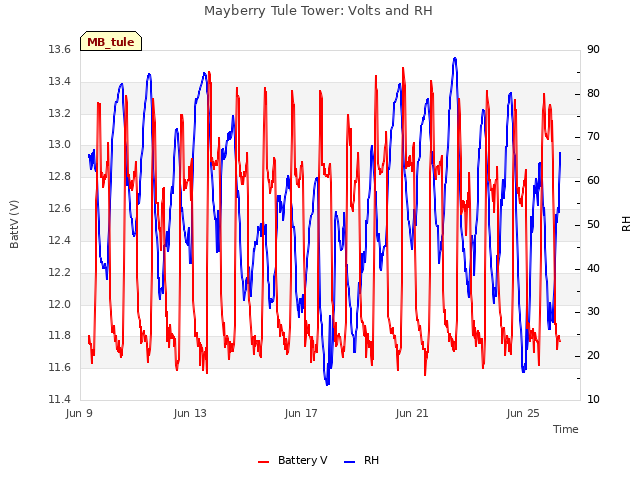Screen dimensions: 640x480
Task: Click the 80 right axis value
Action: (593, 93)
